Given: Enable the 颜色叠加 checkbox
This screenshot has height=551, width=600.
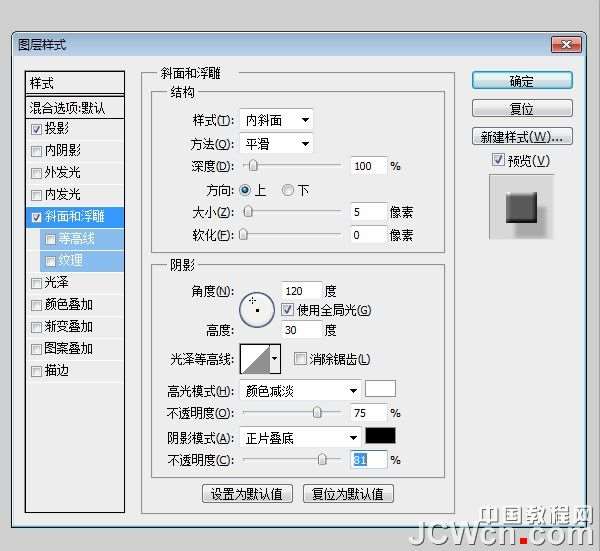Looking at the screenshot, I should point(36,305).
